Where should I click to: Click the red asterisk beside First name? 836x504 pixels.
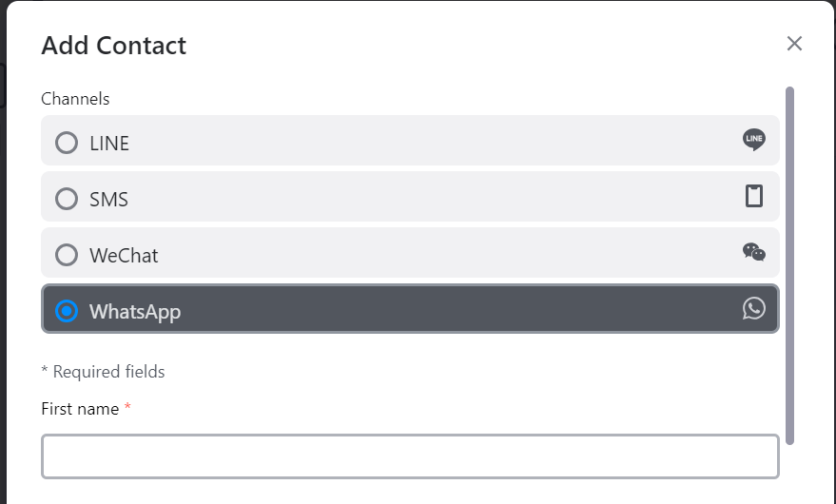coord(127,407)
